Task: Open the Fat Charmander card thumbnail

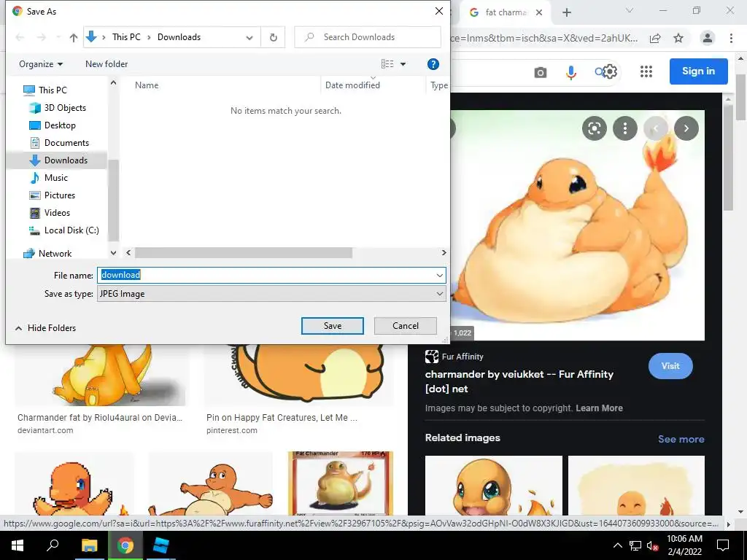Action: click(x=341, y=483)
